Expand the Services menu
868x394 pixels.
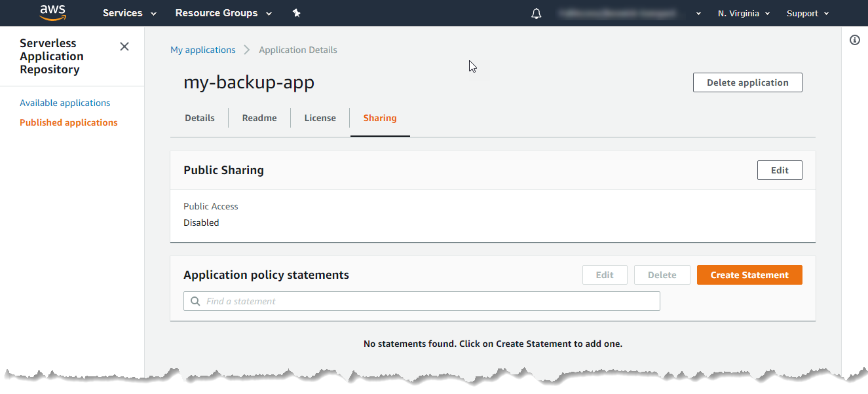(x=130, y=13)
